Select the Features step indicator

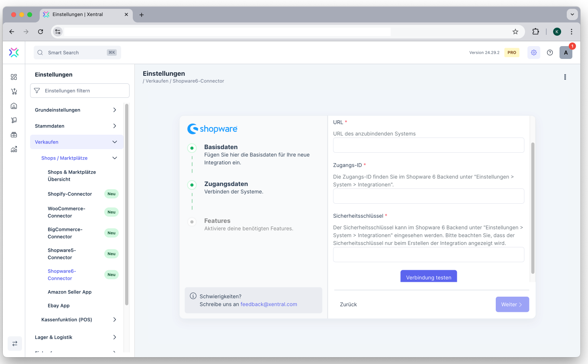coord(192,222)
